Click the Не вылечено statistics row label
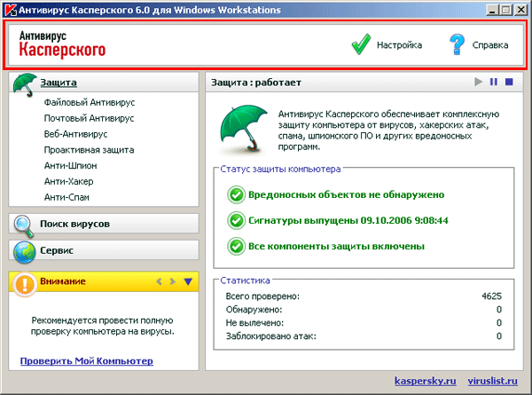Image resolution: width=532 pixels, height=395 pixels. click(254, 322)
